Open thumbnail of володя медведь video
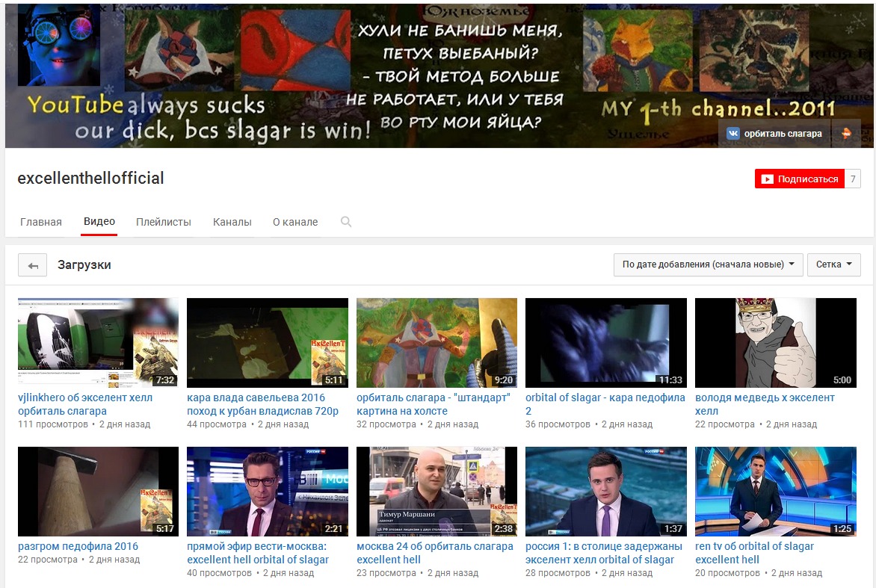876x588 pixels. pyautogui.click(x=775, y=343)
